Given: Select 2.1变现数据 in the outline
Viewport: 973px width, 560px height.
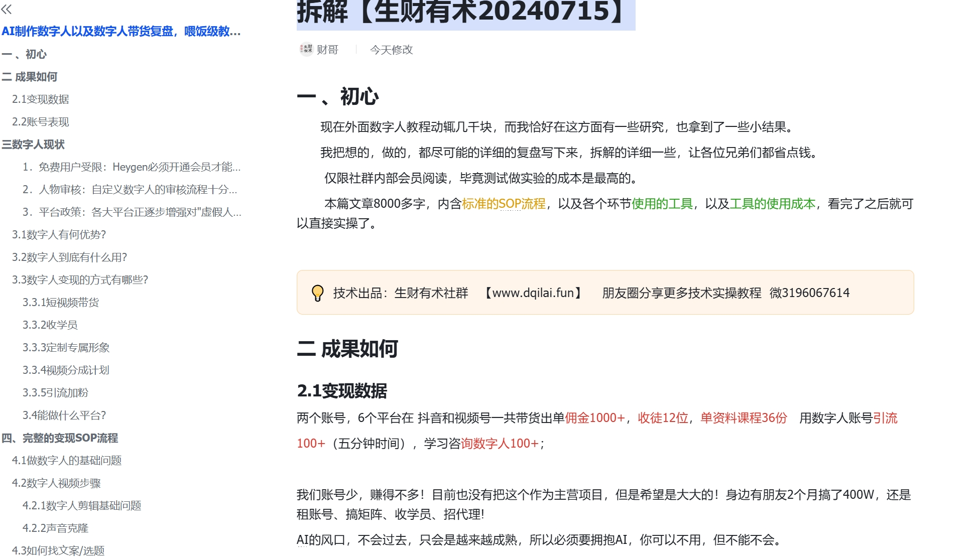Looking at the screenshot, I should pos(41,99).
